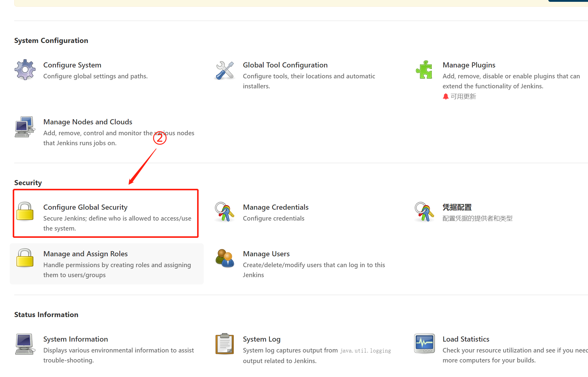The width and height of the screenshot is (588, 377).
Task: Click the Manage Credentials keys icon
Action: point(225,212)
